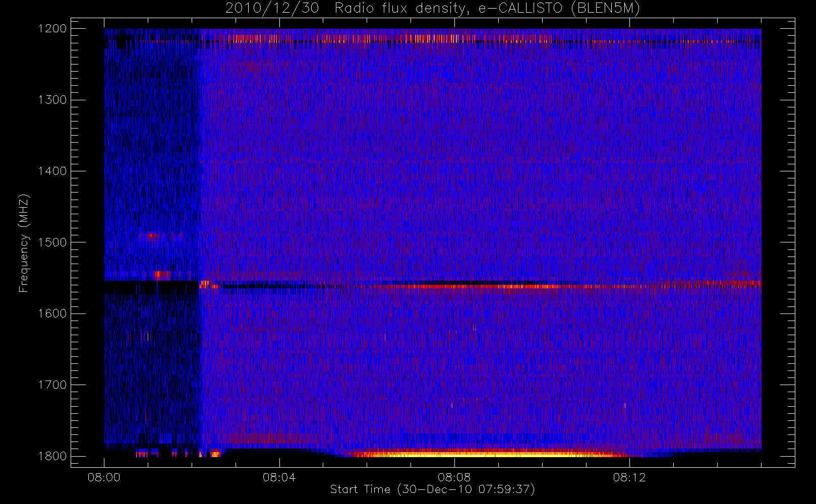Select the 1700 frequency tick label
The height and width of the screenshot is (504, 816).
coord(53,385)
